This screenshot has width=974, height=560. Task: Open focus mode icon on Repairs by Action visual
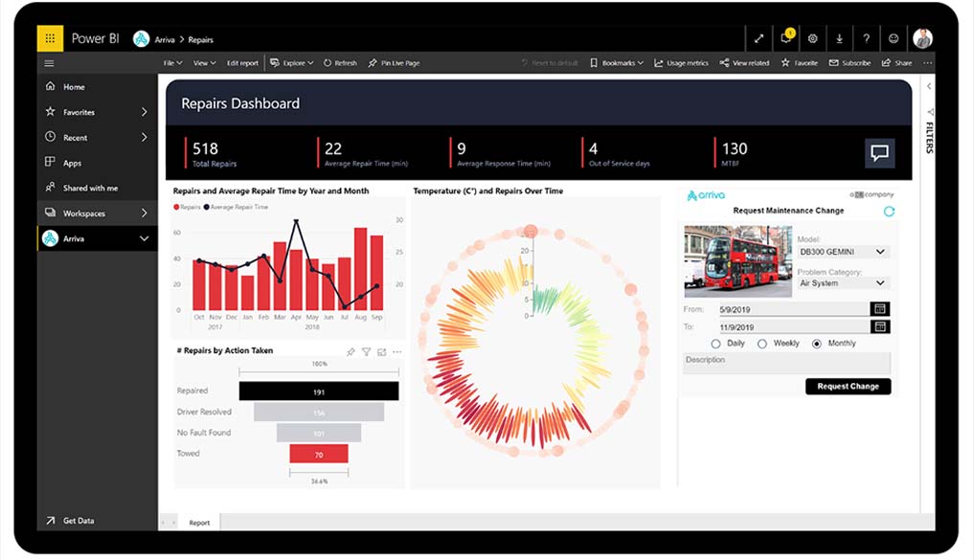381,352
